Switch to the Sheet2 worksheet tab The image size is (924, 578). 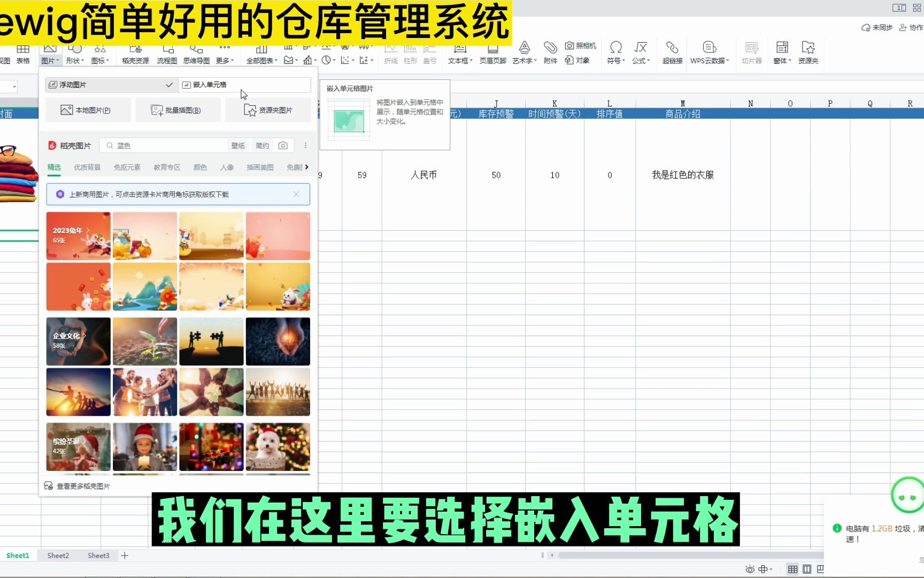click(57, 556)
